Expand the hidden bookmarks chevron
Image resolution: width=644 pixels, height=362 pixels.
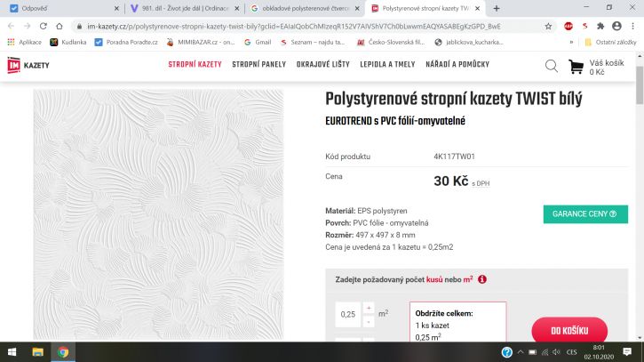click(571, 42)
